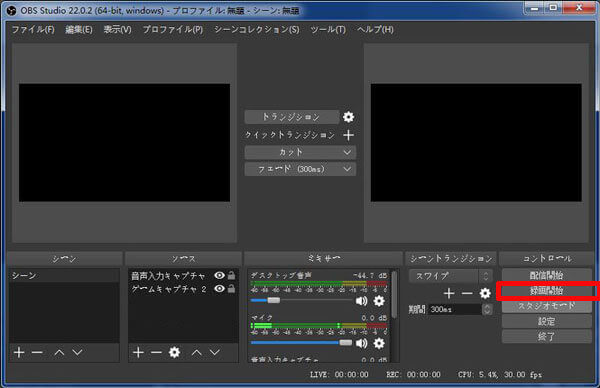Mute マイク speaker icon
The height and width of the screenshot is (388, 600).
pos(361,343)
